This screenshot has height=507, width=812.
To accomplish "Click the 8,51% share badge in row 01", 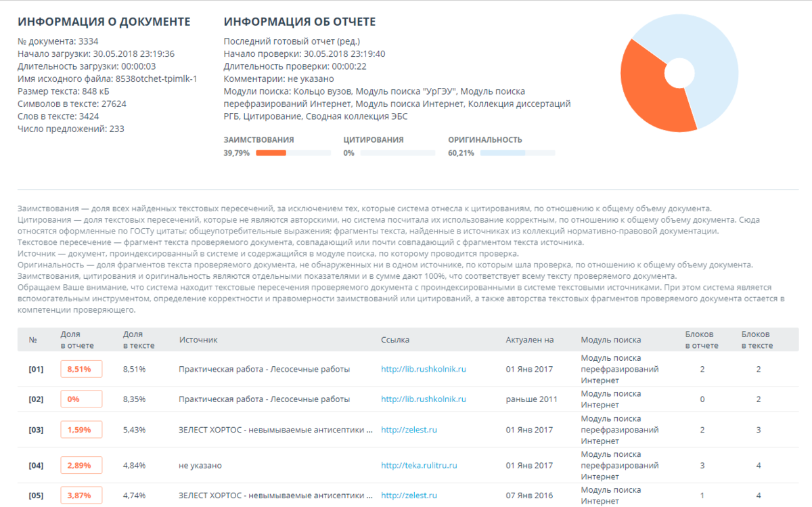I will tap(81, 369).
